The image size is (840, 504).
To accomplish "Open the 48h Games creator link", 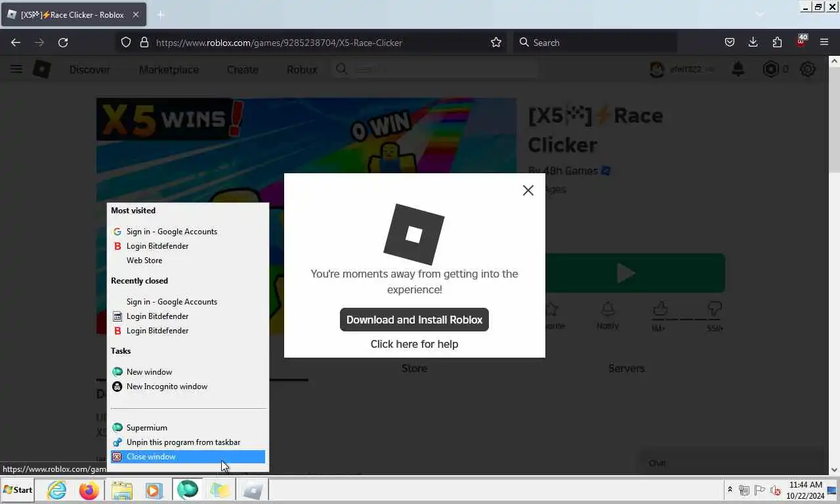I will pyautogui.click(x=572, y=171).
